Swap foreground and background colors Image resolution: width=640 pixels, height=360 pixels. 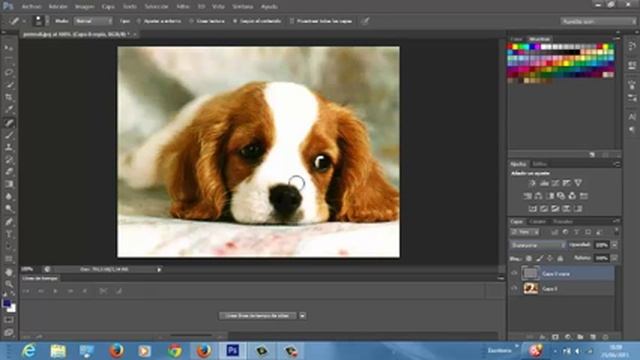[x=13, y=294]
